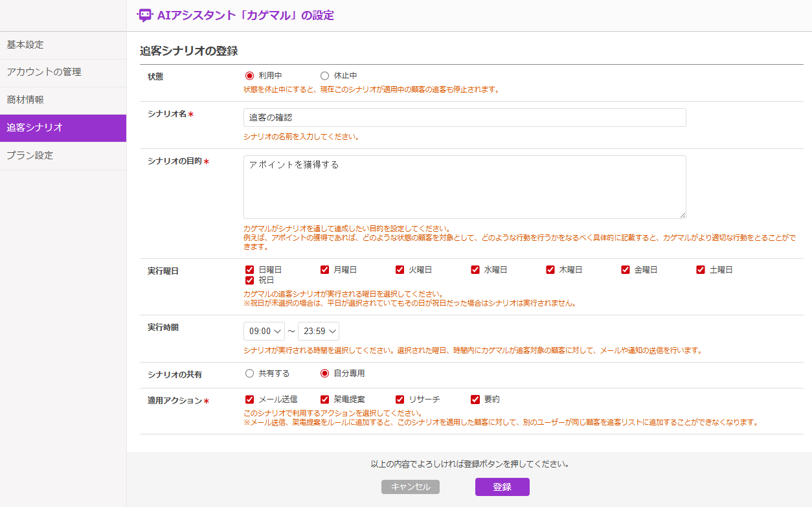Open the 基本設定 sidebar menu
Viewport: 812px width, 507px height.
[63, 45]
